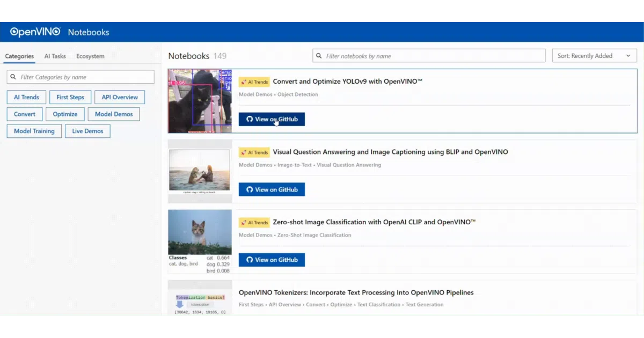Open YOLOv9 cat detection thumbnail

click(200, 101)
